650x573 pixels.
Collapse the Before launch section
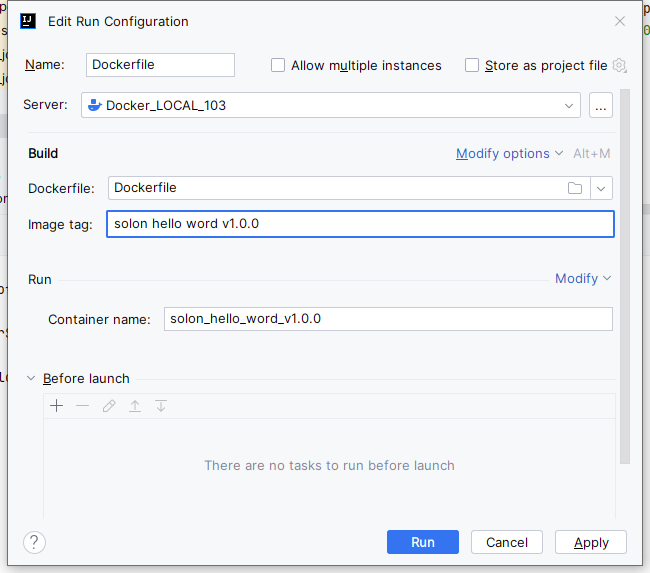pyautogui.click(x=31, y=379)
